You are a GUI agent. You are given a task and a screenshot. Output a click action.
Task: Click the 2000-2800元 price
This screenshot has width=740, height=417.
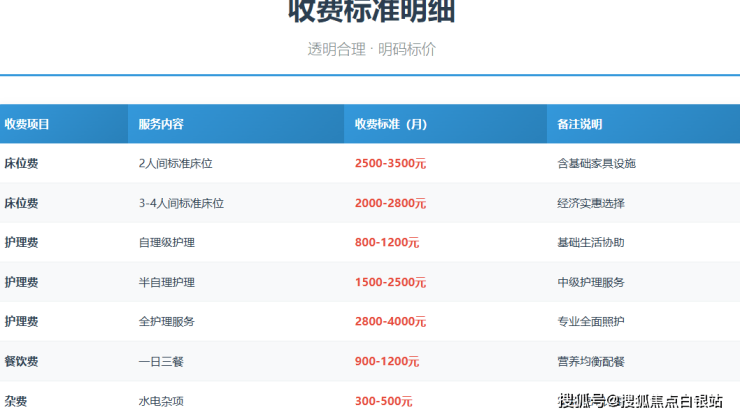coord(390,203)
